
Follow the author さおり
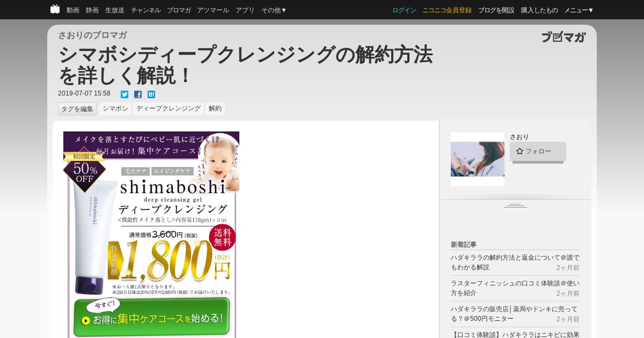click(x=538, y=151)
